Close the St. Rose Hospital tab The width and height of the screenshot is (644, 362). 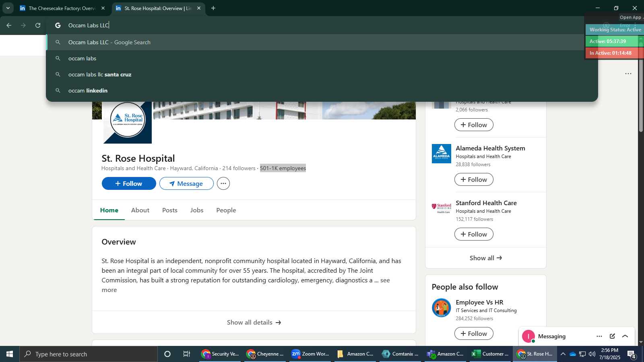coord(199,8)
